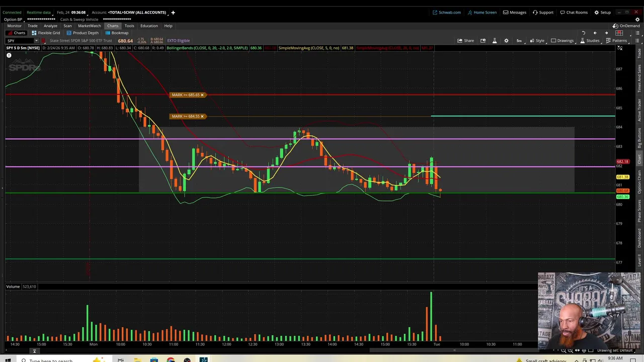The height and width of the screenshot is (362, 644).
Task: Remove the MARK >= 685.65 alert
Action: [x=202, y=95]
